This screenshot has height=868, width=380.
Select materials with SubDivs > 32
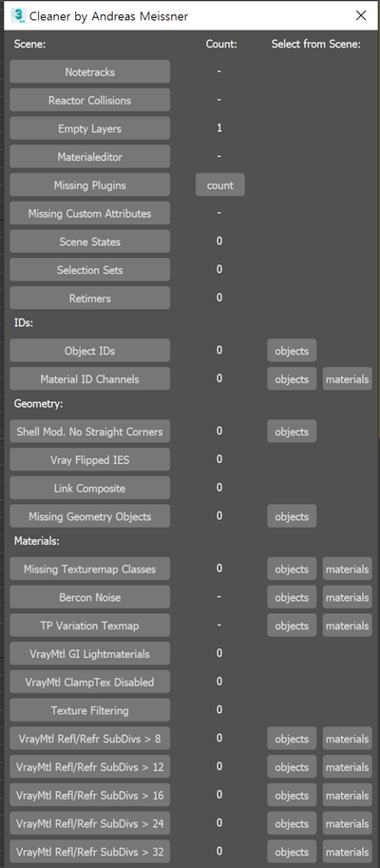[x=348, y=851]
